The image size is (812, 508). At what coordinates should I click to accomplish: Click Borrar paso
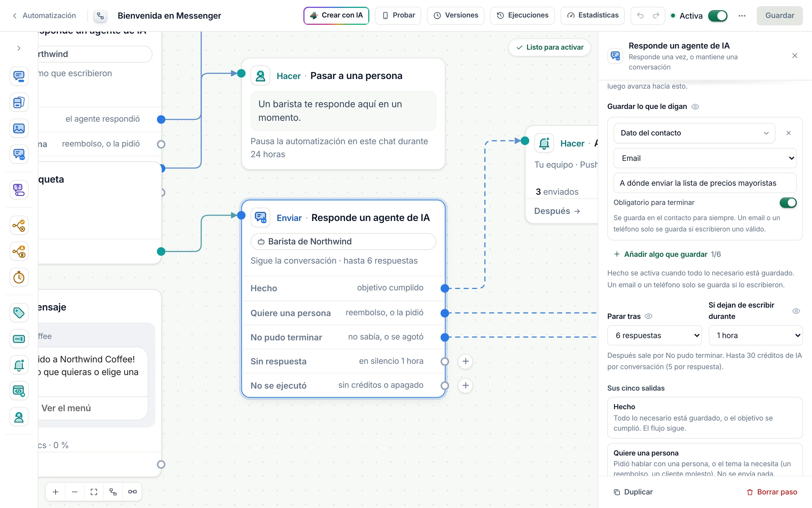(x=772, y=492)
